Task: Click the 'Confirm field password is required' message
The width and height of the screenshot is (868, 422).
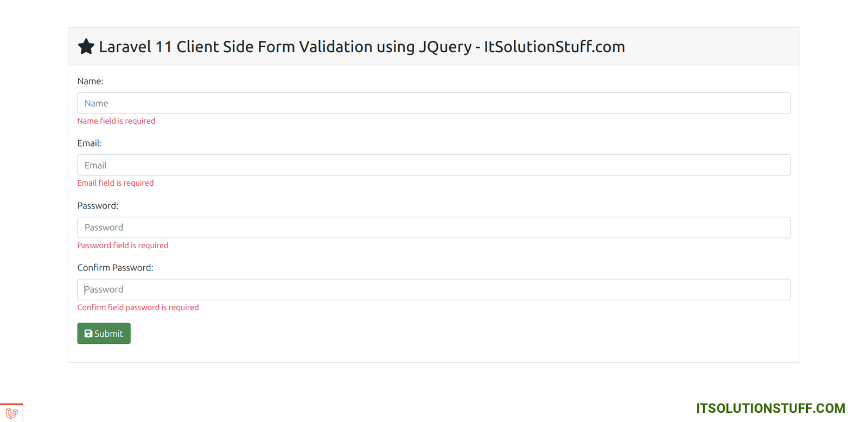Action: tap(138, 307)
